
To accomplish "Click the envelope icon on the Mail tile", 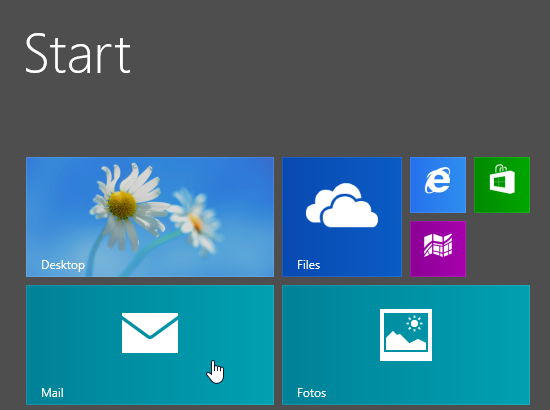I will pos(150,333).
